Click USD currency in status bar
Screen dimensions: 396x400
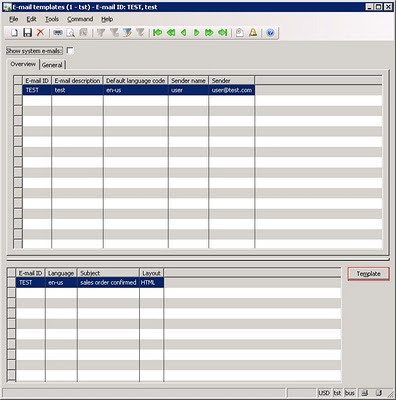[324, 393]
